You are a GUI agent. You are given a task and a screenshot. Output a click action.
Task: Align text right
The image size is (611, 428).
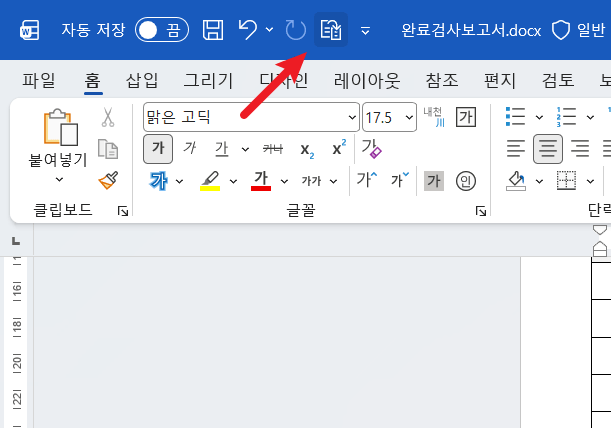pos(580,149)
